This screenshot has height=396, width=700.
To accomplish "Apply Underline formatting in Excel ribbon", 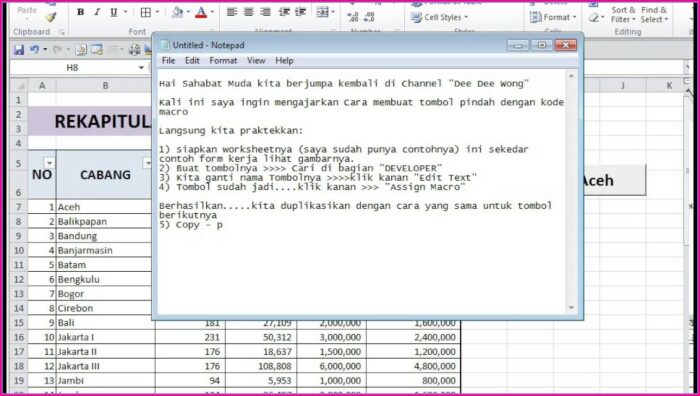I will (114, 13).
